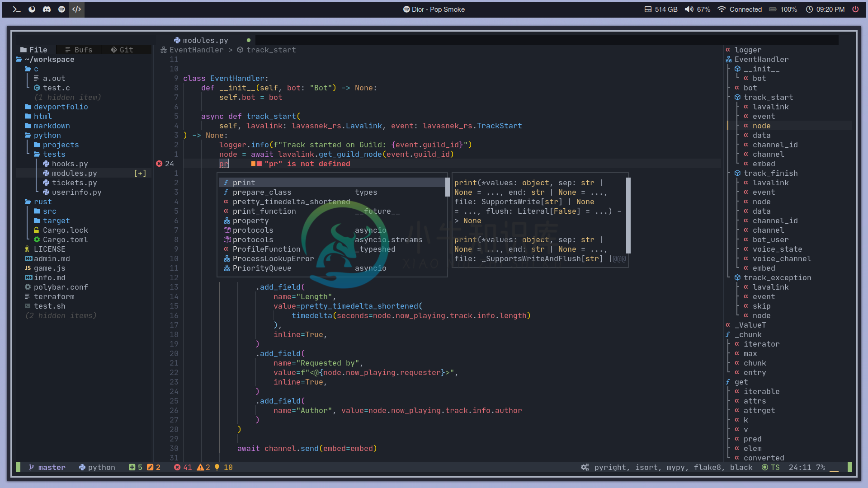Click the warnings count icon in statusline
The image size is (868, 488).
coord(200,467)
